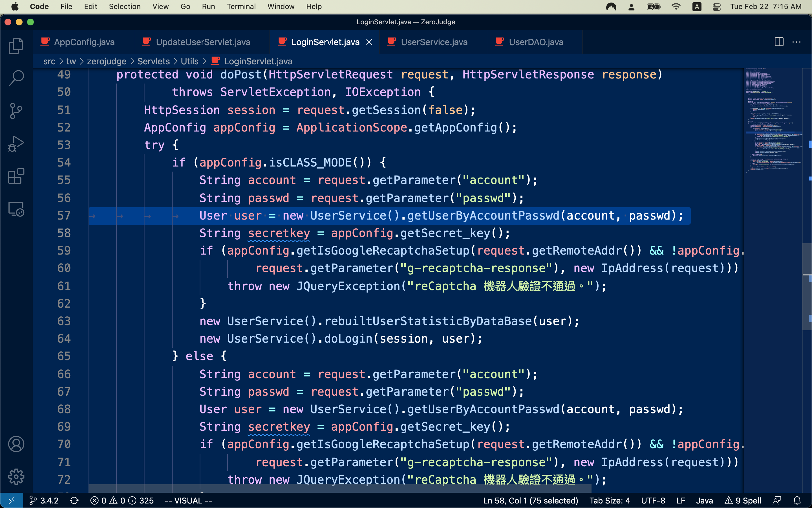Click the input source A icon
Screen dimensions: 812x508
[x=697, y=6]
